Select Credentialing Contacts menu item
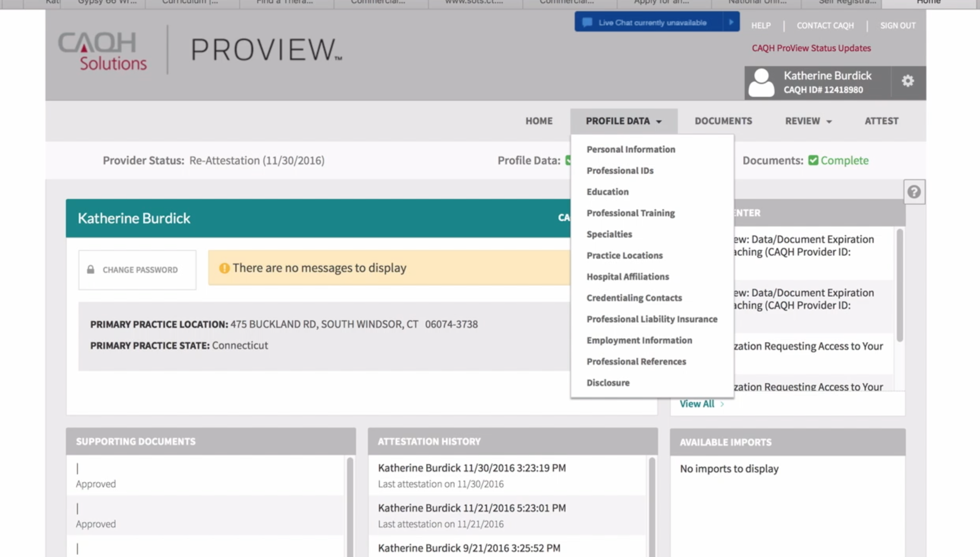 tap(634, 298)
